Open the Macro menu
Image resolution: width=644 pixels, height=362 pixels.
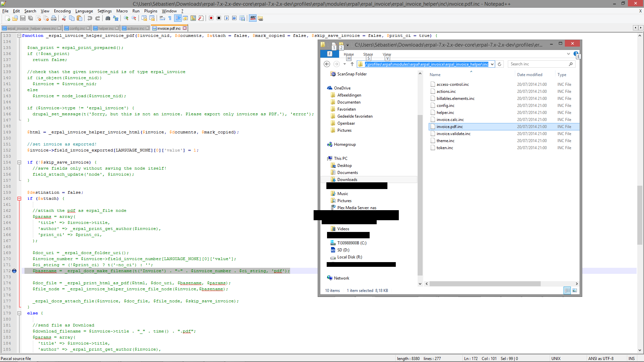[x=122, y=11]
